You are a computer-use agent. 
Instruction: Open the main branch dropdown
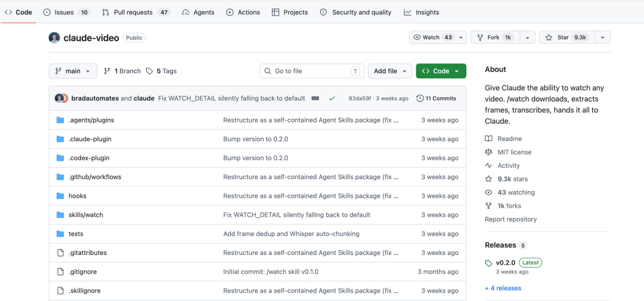tap(73, 71)
